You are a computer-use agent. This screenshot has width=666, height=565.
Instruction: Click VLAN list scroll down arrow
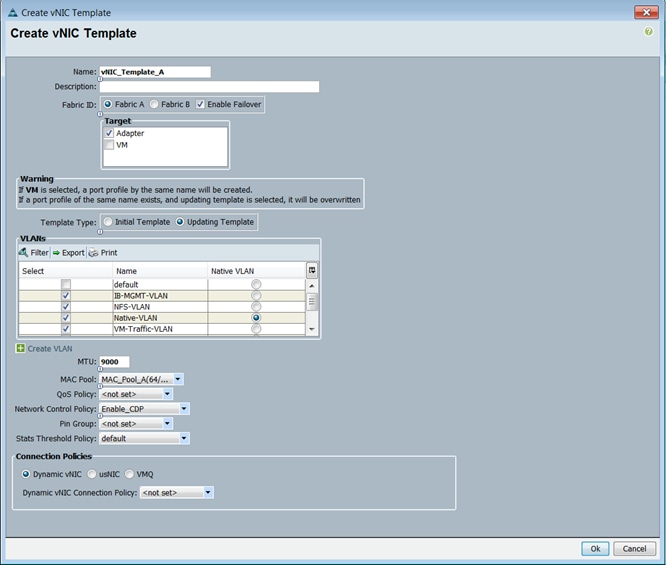click(x=312, y=329)
